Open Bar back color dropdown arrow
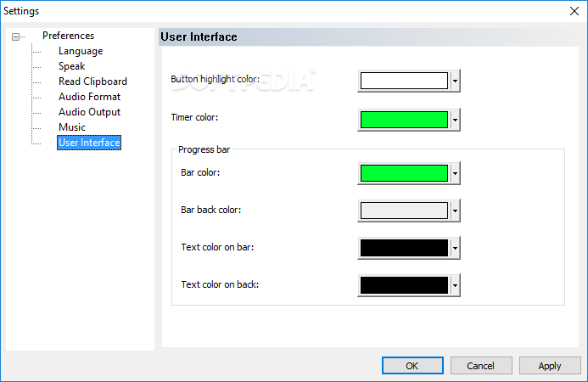Image resolution: width=588 pixels, height=382 pixels. click(455, 211)
